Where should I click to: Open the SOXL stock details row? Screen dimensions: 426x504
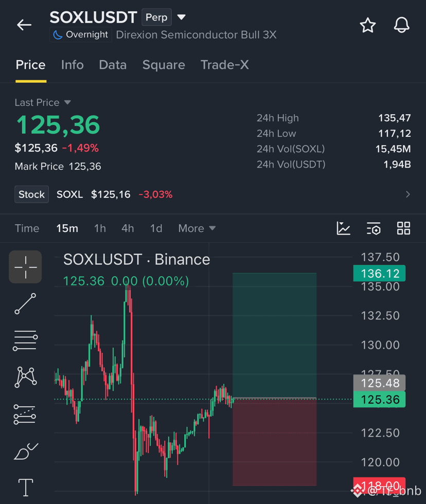213,194
